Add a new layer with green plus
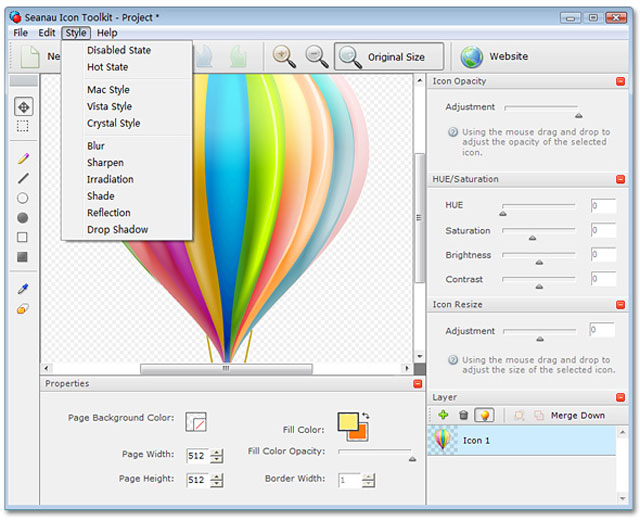 443,415
